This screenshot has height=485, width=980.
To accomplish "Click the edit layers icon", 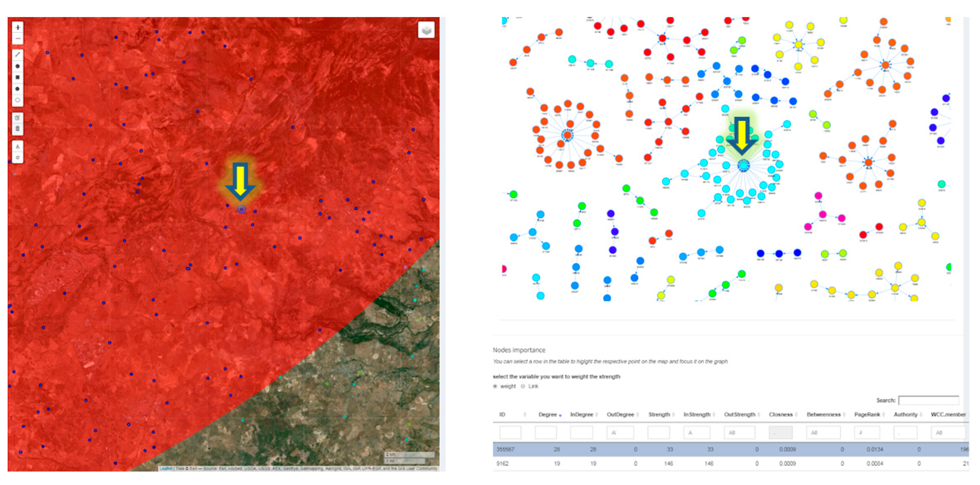I will pos(18,118).
